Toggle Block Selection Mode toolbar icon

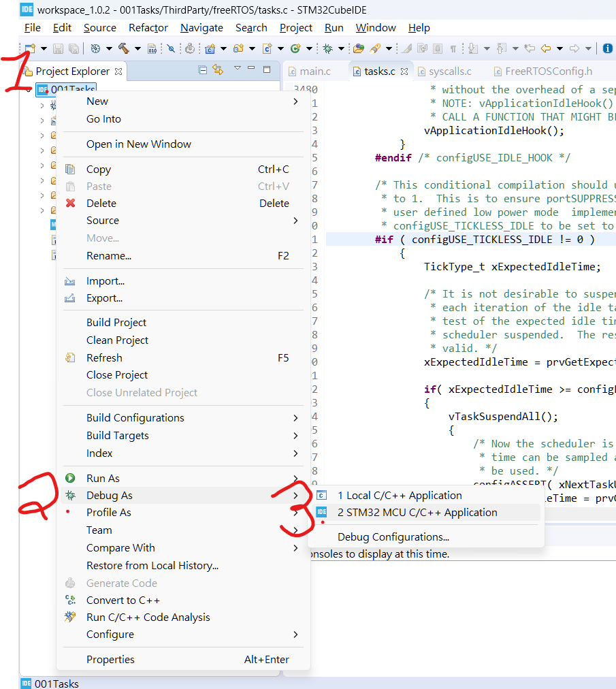click(x=438, y=48)
